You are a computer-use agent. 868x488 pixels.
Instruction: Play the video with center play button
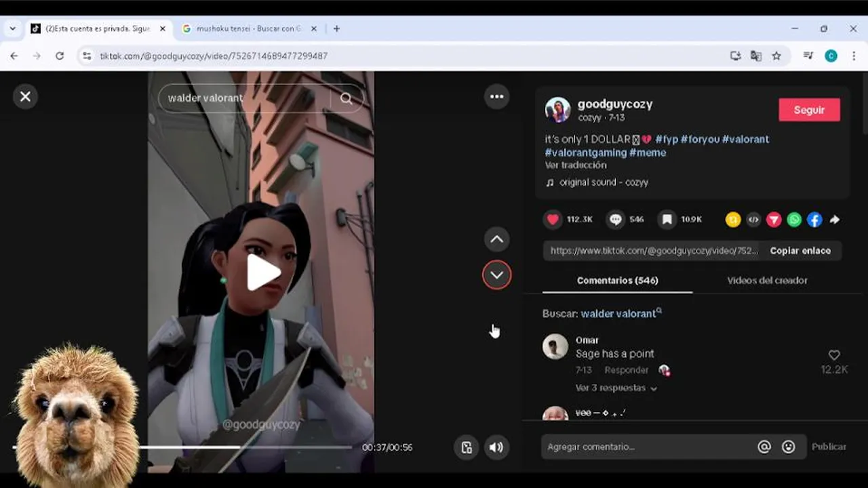coord(262,272)
